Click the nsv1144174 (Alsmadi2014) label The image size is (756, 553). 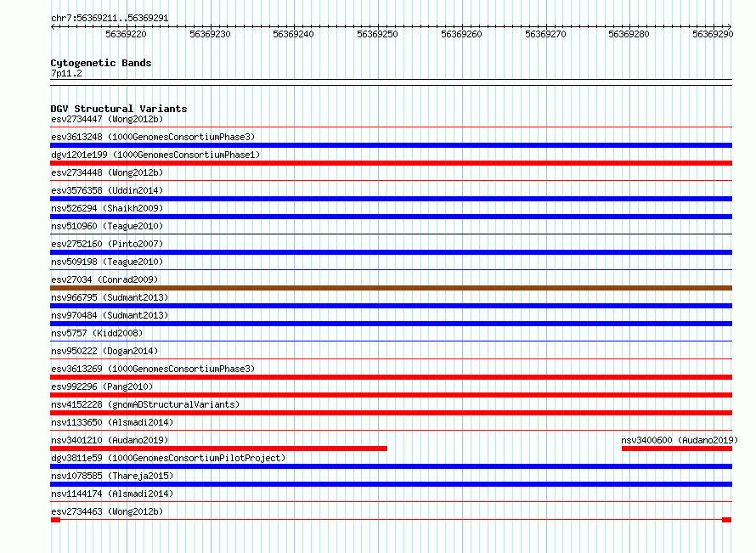pos(112,494)
